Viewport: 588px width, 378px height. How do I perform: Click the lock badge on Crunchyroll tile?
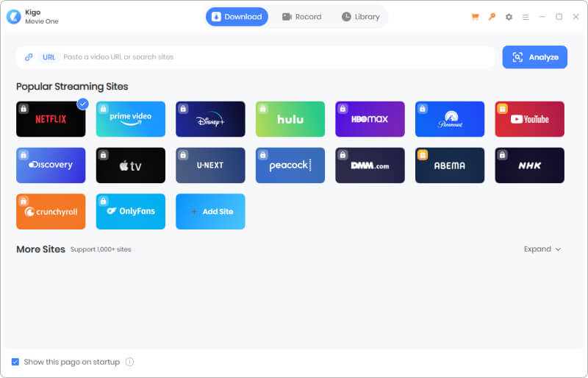24,202
